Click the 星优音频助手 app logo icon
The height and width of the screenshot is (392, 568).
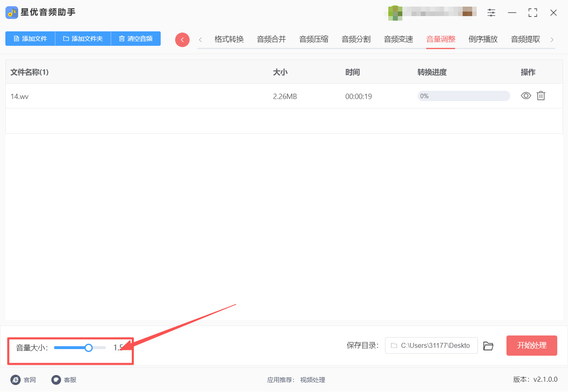coord(12,12)
